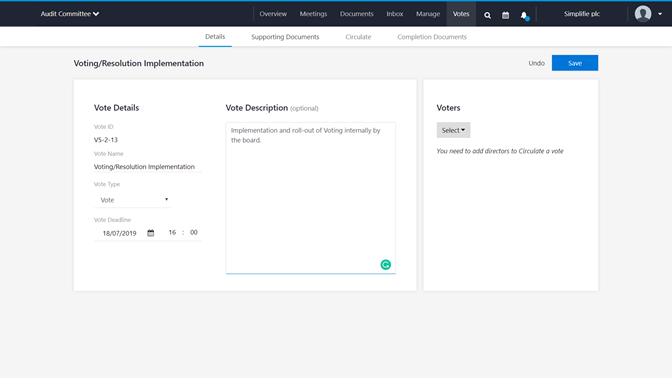Open notifications bell icon

524,15
